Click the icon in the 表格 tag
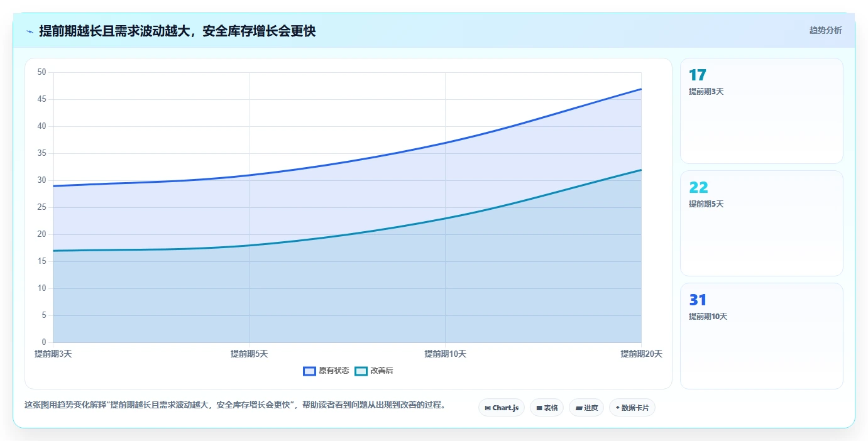868x441 pixels. (x=539, y=408)
